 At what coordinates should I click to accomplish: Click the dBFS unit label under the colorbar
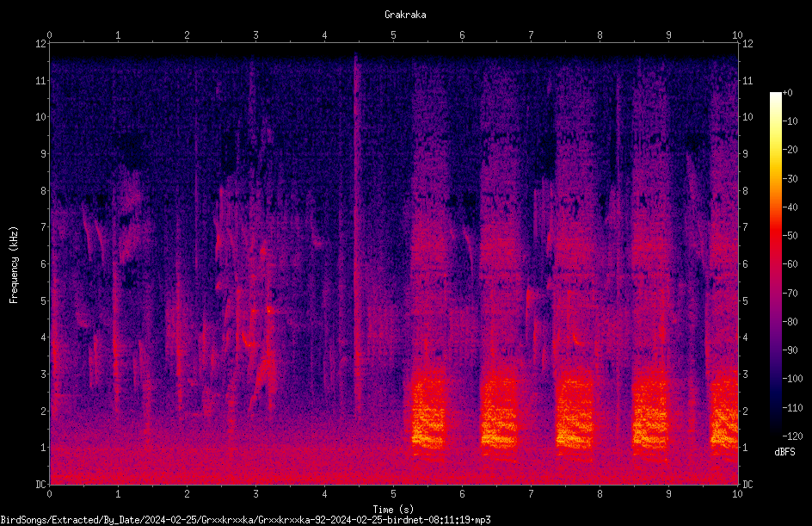[x=784, y=452]
